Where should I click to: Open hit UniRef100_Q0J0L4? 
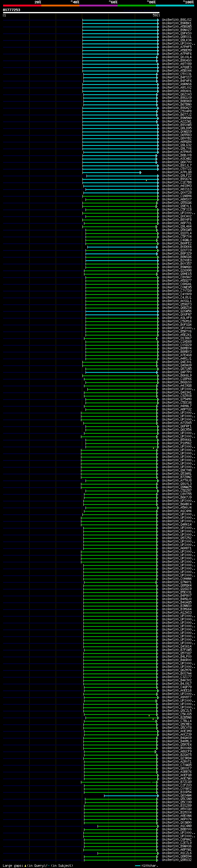tap(177, 57)
